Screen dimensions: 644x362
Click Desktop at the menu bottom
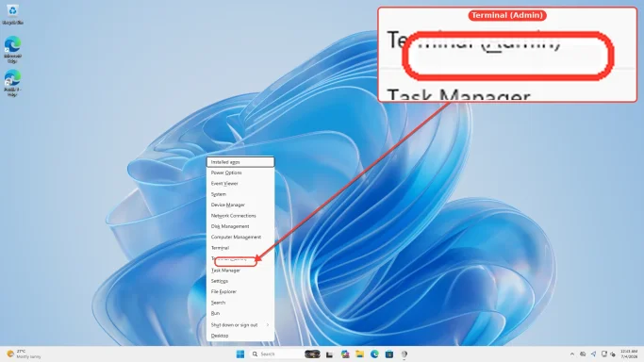(240, 336)
